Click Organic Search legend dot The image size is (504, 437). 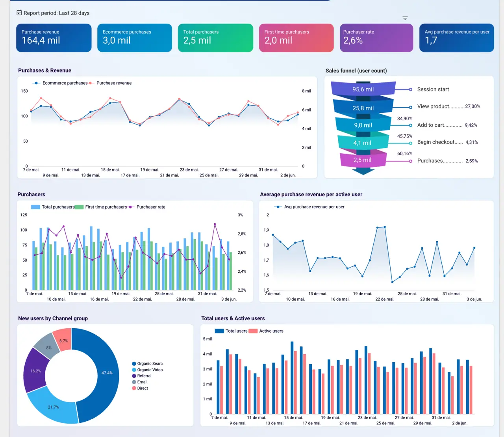point(134,364)
